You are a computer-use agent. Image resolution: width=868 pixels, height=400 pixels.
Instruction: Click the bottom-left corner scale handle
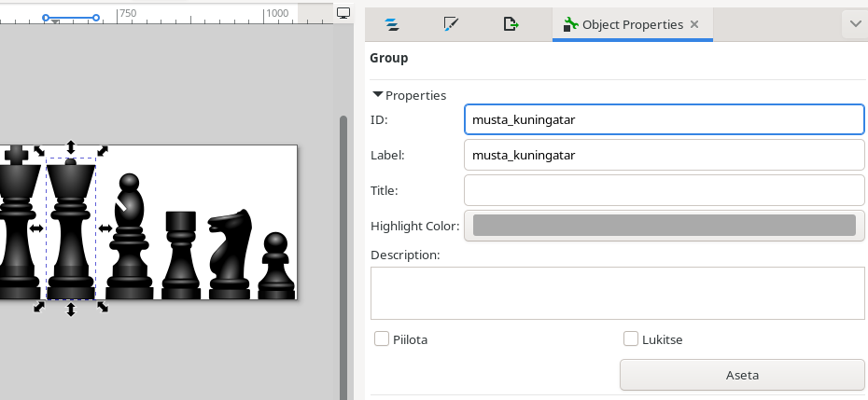click(x=39, y=307)
